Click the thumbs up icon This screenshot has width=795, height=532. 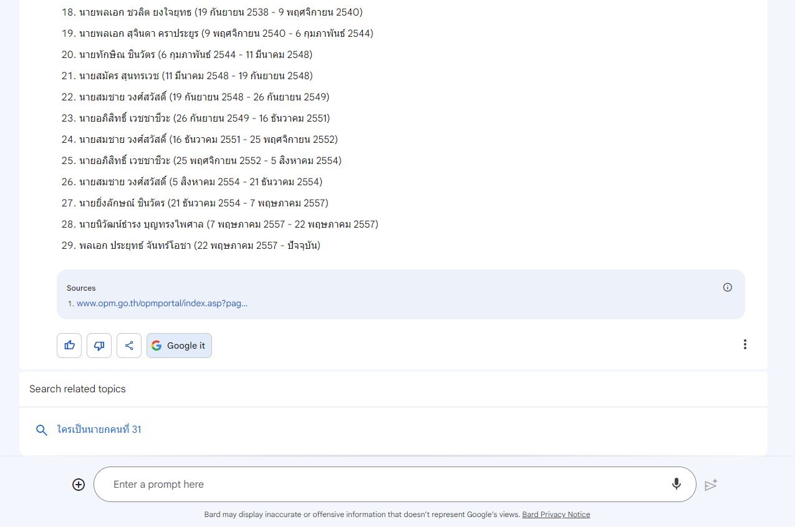69,346
